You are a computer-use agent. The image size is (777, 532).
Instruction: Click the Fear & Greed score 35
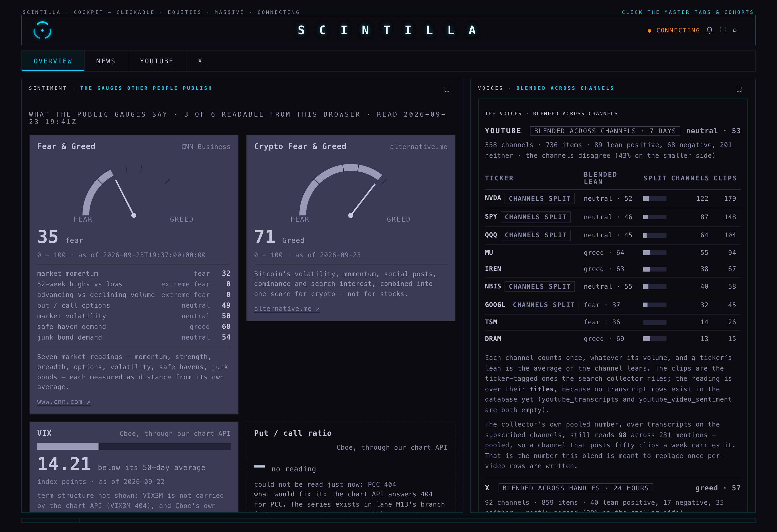pyautogui.click(x=48, y=237)
